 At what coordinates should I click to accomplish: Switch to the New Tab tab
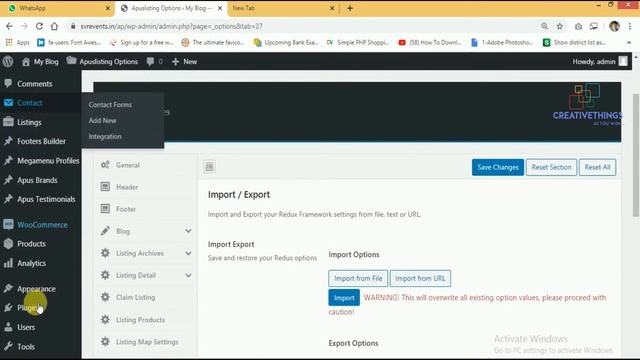coord(283,8)
